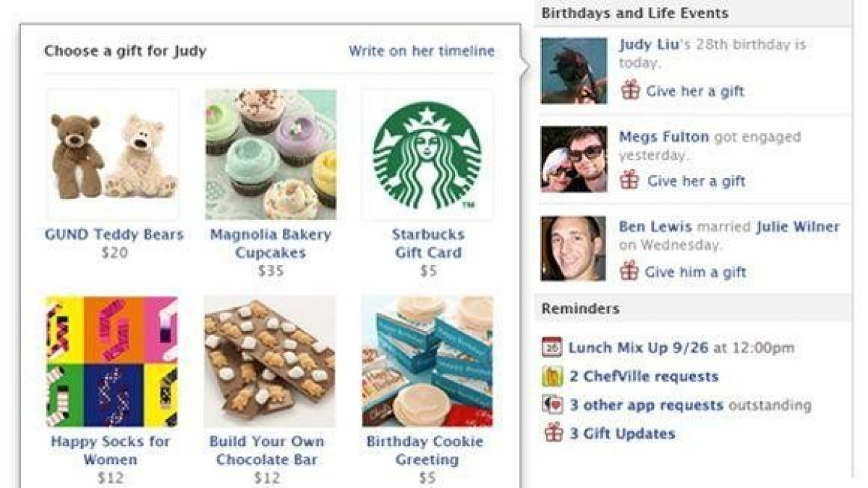Screen dimensions: 868x488
Task: Open the Lunch Mix Up 9/26 reminder
Action: pos(639,348)
